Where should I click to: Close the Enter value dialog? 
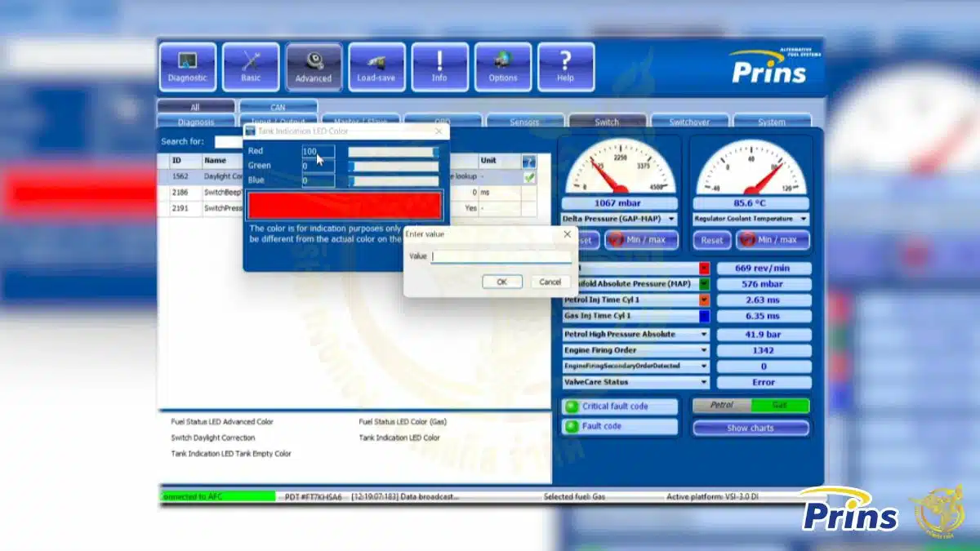(567, 234)
